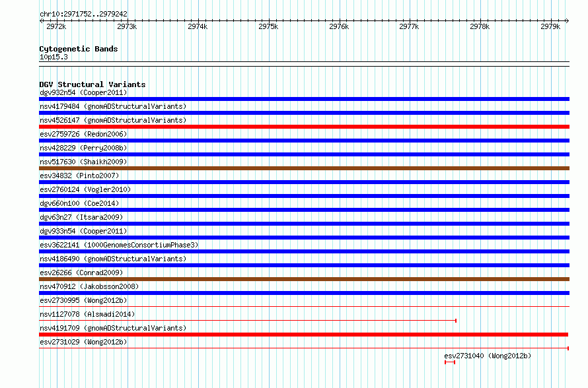Click the chr10:2971752..2979242 coordinate text

[83, 15]
